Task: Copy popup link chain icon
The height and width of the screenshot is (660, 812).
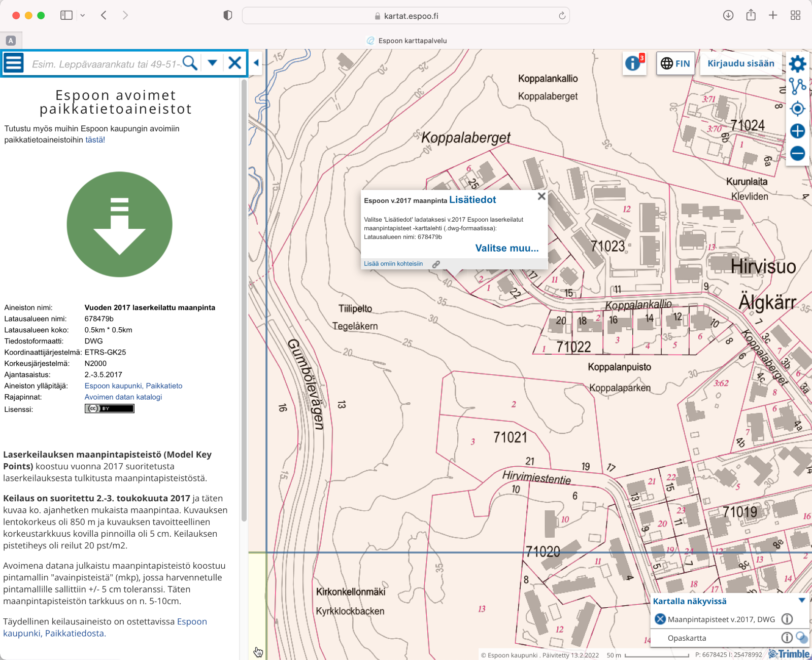Action: coord(436,264)
